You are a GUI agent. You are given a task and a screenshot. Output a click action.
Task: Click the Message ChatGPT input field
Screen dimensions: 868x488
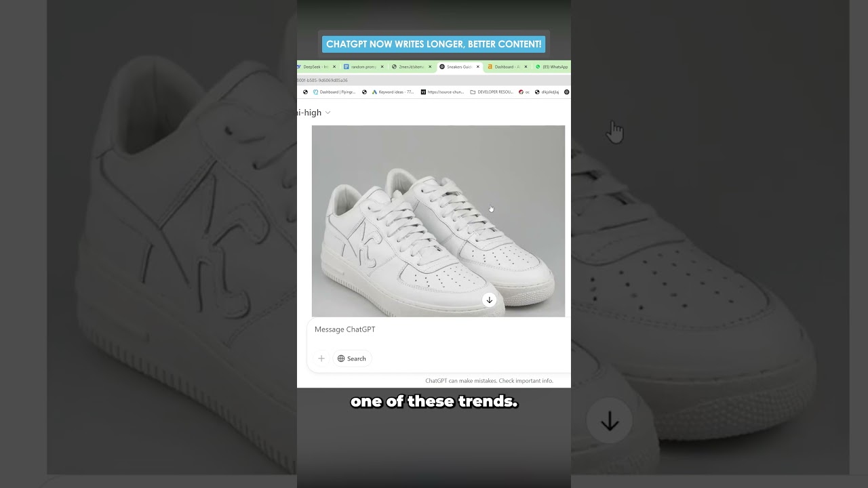[x=439, y=329]
